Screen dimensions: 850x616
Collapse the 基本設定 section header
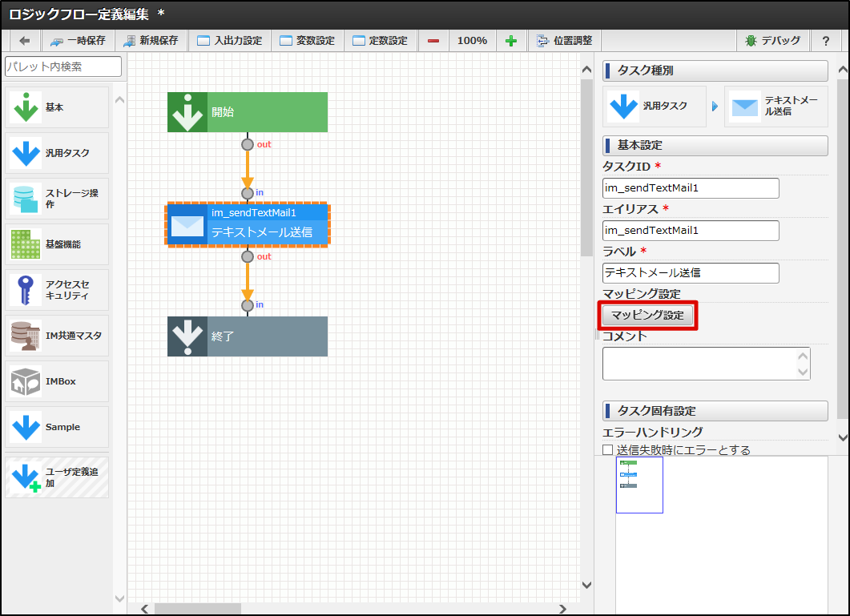pyautogui.click(x=715, y=145)
